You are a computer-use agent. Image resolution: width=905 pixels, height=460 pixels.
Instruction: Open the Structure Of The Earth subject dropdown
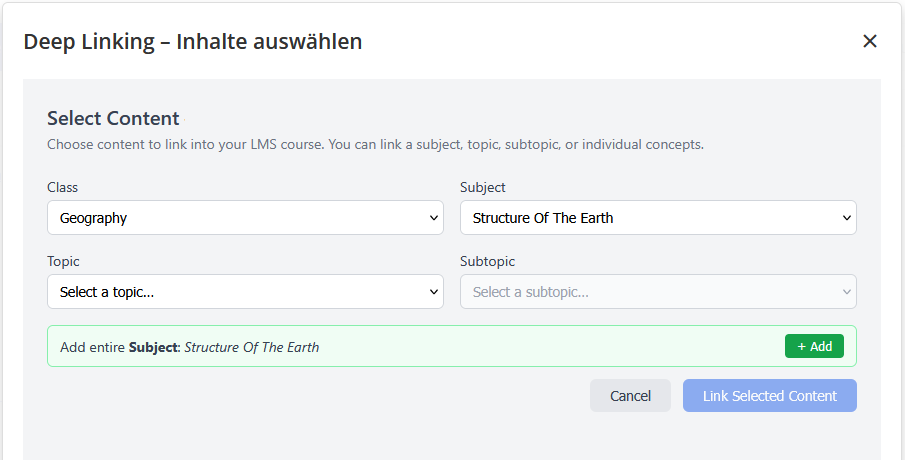[x=658, y=218]
